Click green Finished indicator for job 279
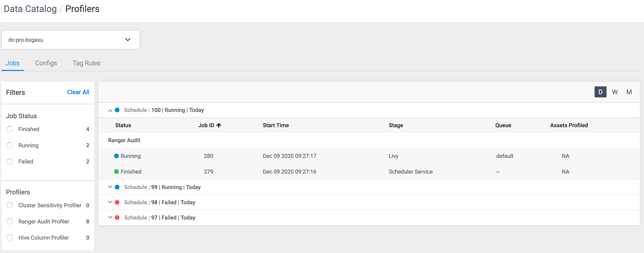This screenshot has width=644, height=253. click(x=116, y=172)
